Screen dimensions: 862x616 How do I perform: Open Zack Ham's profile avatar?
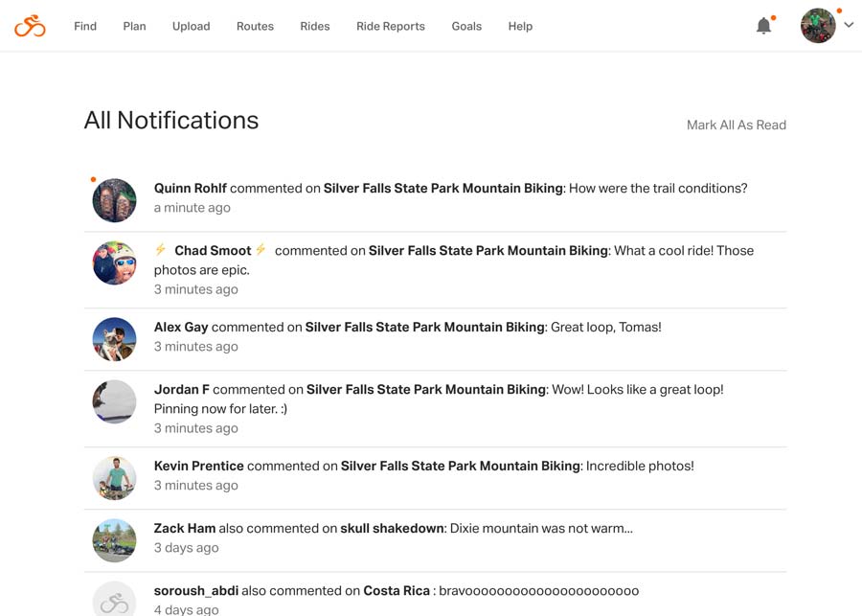[x=114, y=540]
